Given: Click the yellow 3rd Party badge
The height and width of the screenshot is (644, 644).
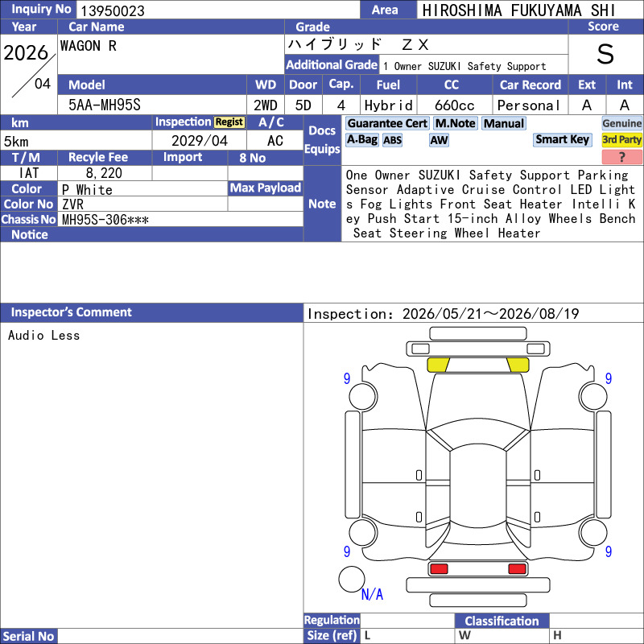Looking at the screenshot, I should click(x=621, y=139).
